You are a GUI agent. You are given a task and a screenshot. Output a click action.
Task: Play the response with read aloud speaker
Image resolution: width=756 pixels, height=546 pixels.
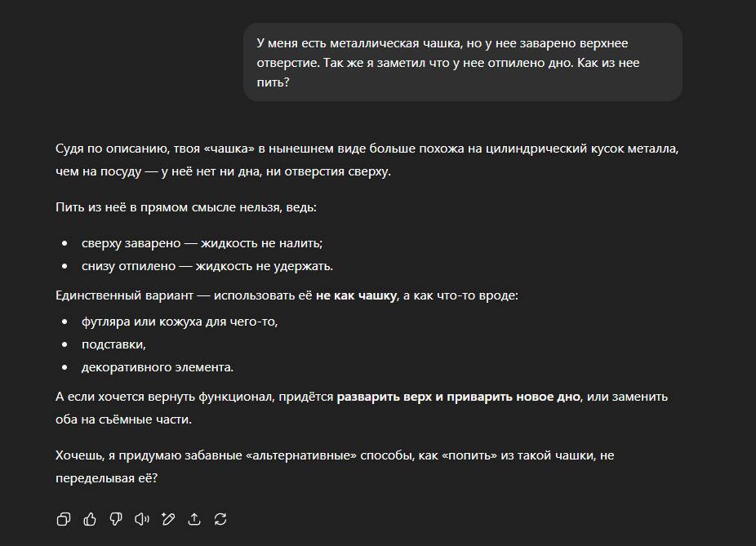click(x=142, y=519)
